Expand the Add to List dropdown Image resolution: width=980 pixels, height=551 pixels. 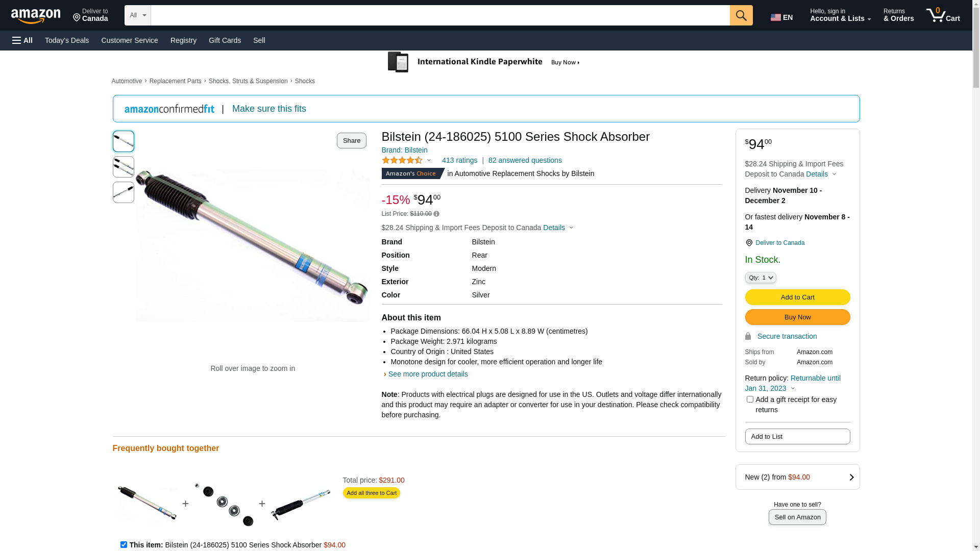[x=797, y=437]
